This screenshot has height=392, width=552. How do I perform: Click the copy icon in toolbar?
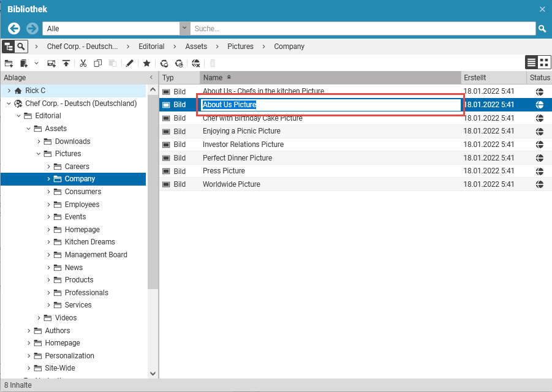point(97,63)
